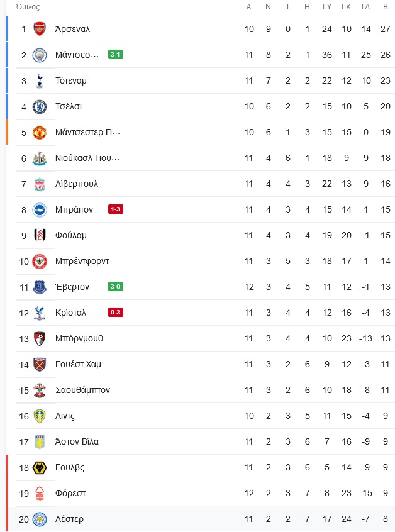Click the Everton club crest

40,287
